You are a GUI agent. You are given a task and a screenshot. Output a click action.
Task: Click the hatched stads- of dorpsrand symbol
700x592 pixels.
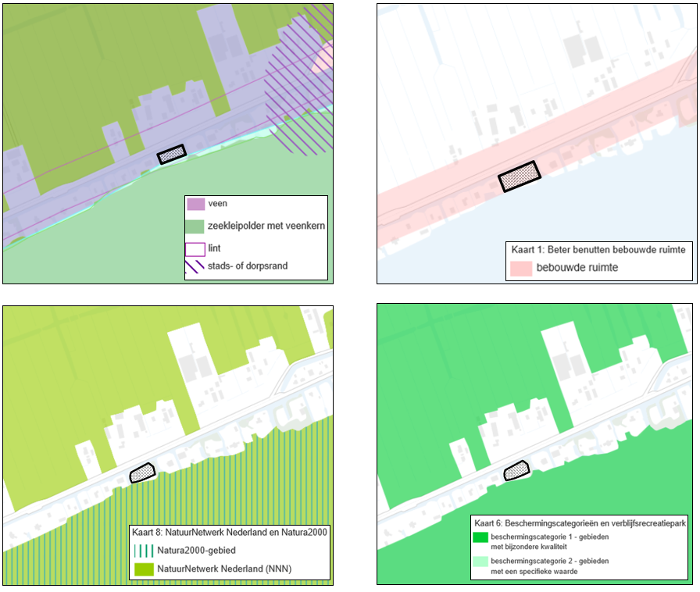[195, 266]
